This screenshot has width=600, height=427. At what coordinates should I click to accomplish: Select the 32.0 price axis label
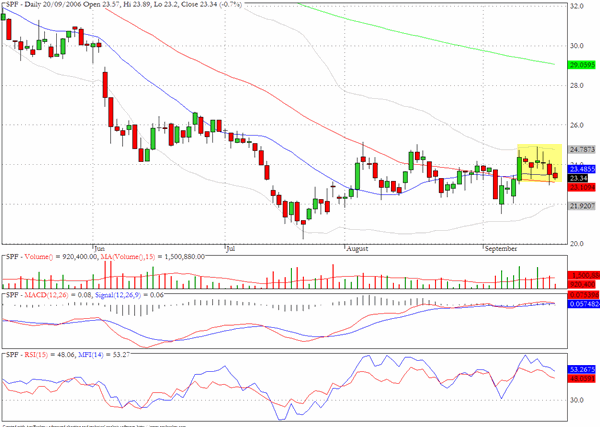click(x=577, y=6)
